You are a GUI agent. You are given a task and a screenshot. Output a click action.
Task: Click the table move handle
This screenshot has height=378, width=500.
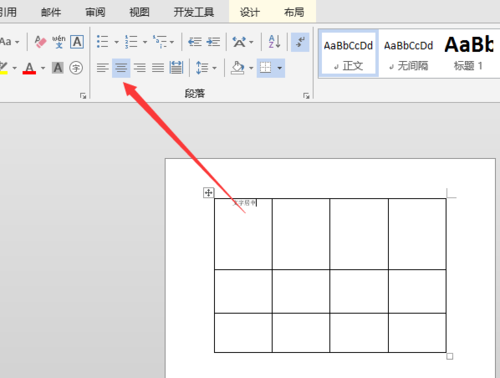208,193
